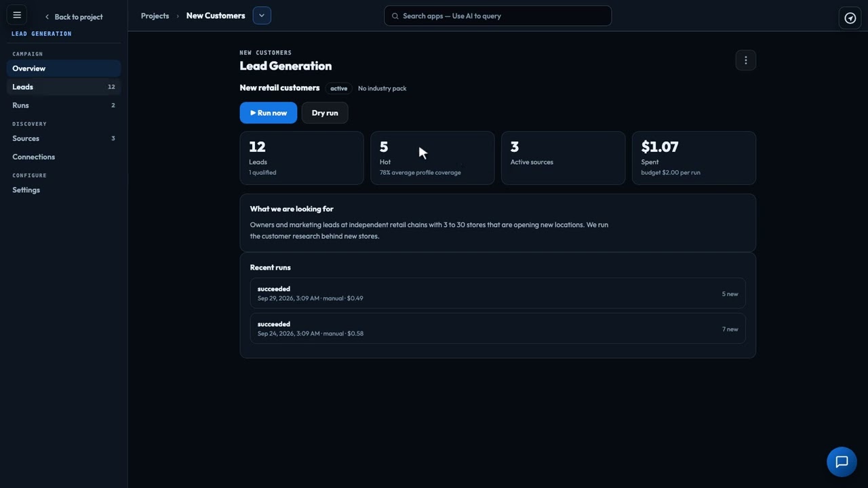Click the 1 qualified text
Image resolution: width=868 pixels, height=488 pixels.
coord(262,172)
